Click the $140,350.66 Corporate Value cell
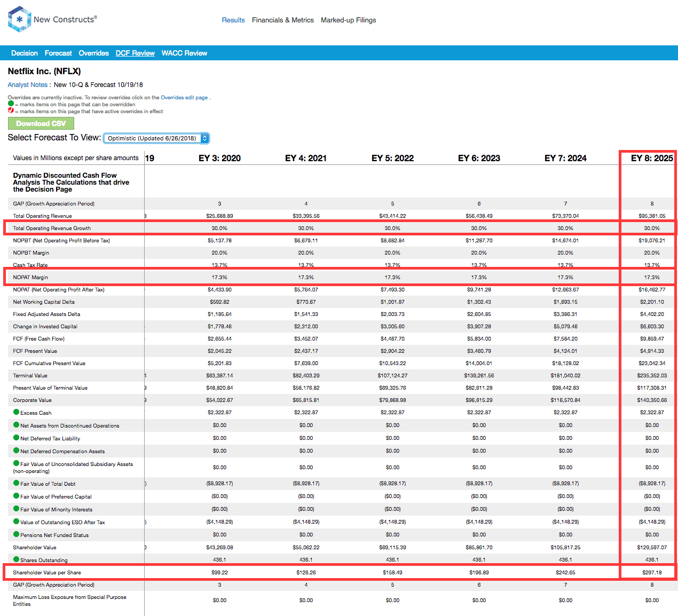This screenshot has height=616, width=678. pos(652,400)
